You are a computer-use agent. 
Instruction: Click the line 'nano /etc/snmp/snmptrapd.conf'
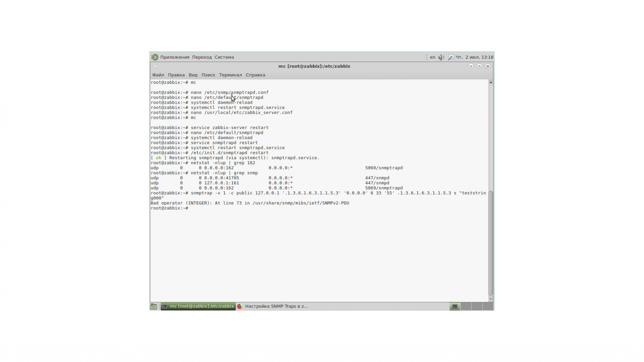click(229, 93)
